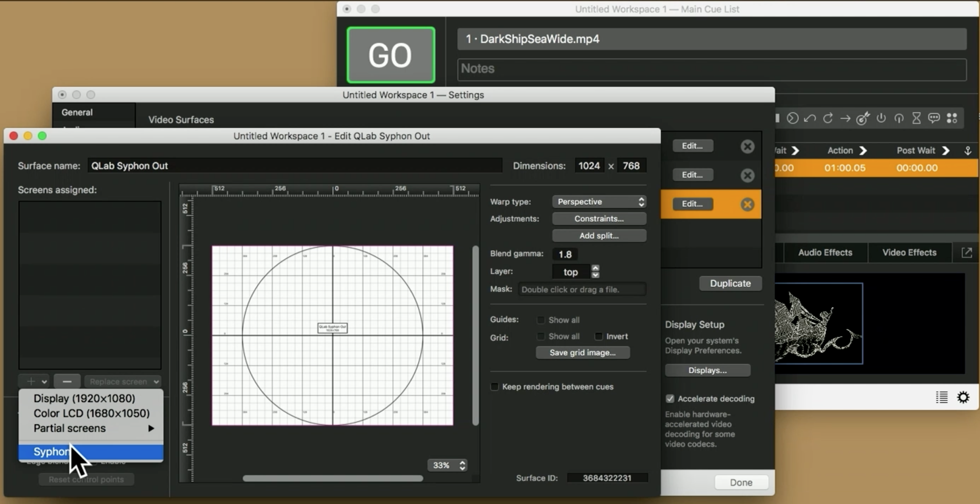Choose the Syphon menu item
Image resolution: width=980 pixels, height=504 pixels.
[x=91, y=452]
